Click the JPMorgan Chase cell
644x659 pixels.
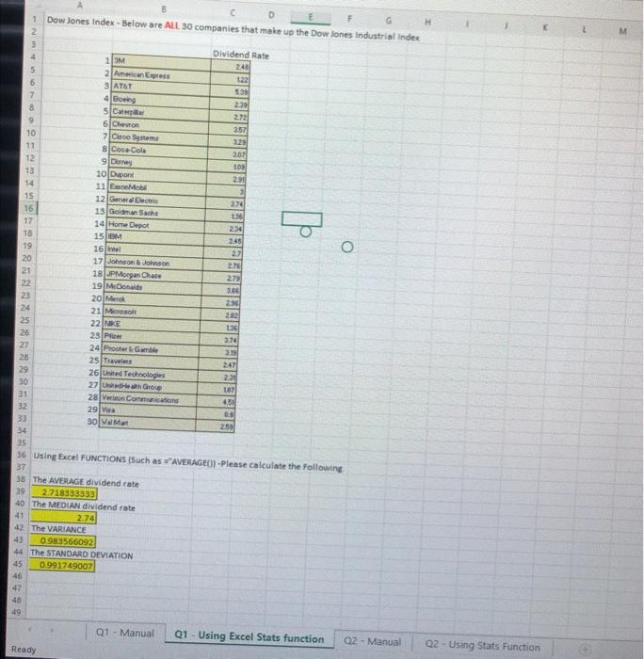coord(153,275)
